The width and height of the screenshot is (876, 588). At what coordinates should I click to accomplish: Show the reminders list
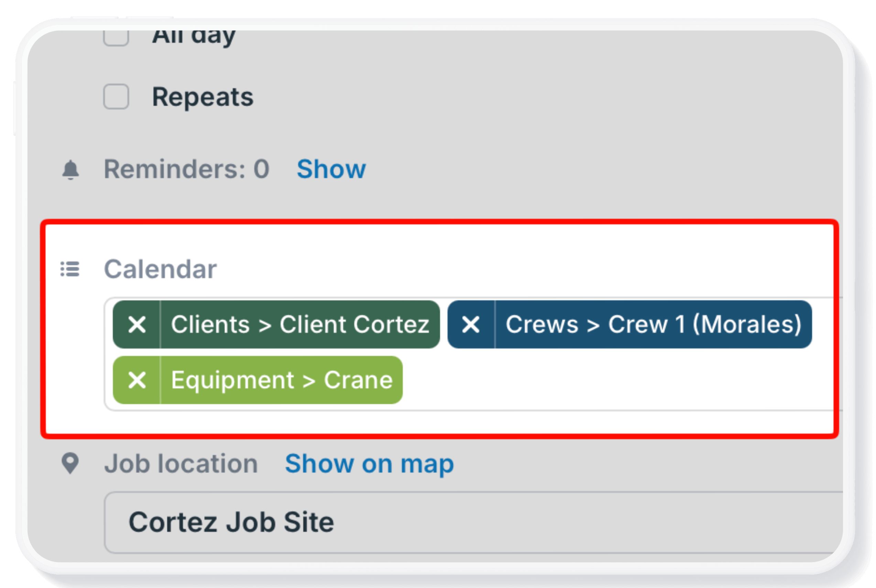(x=331, y=169)
